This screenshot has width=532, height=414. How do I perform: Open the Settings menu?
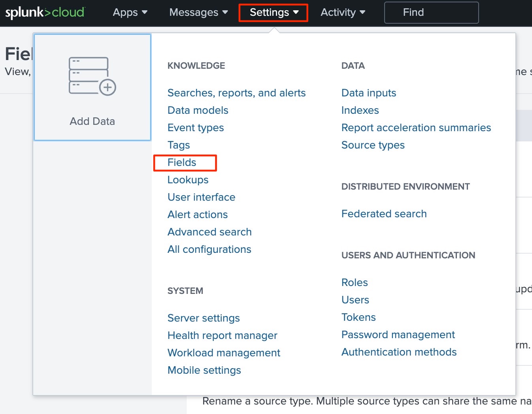pos(273,12)
